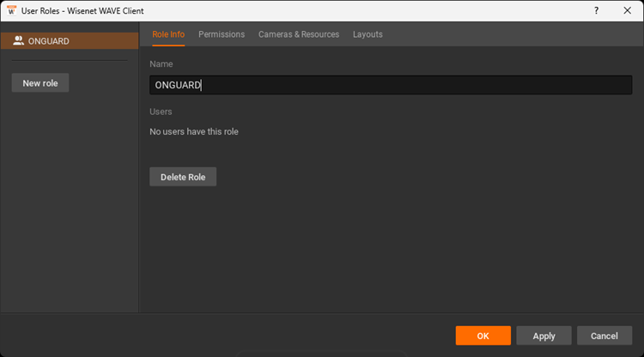Click the ONGUARD role users icon
Screen dimensions: 644x357
tap(18, 40)
